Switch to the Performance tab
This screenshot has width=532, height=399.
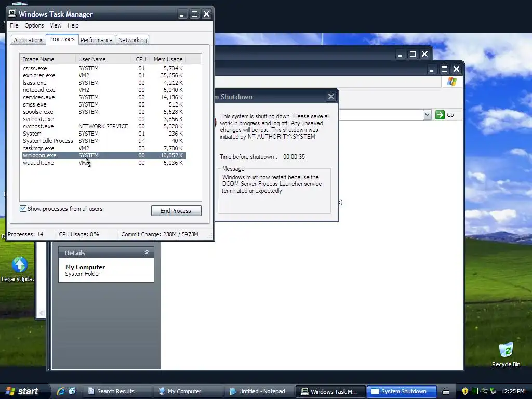[x=96, y=40]
